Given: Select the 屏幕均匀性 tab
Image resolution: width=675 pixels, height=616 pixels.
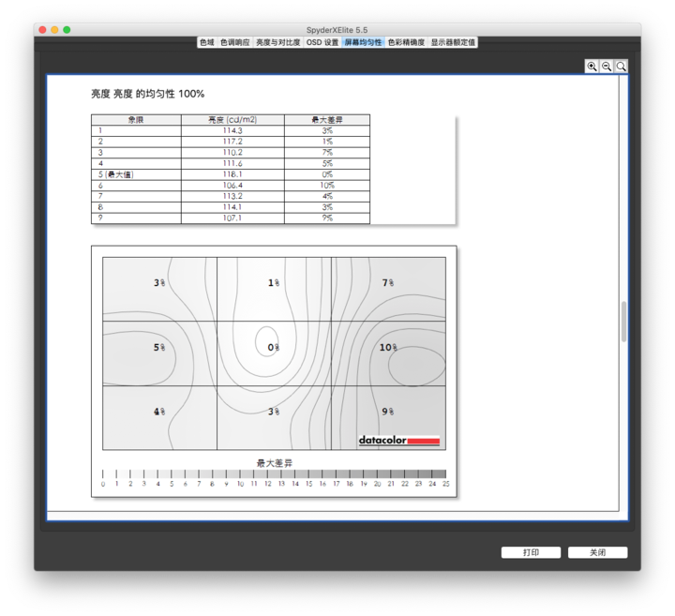Looking at the screenshot, I should (363, 42).
